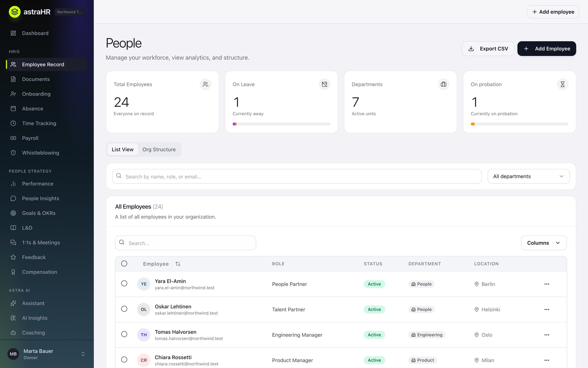This screenshot has width=588, height=368.
Task: Select the Oskar Lehtinen row checkbox
Action: tap(124, 309)
